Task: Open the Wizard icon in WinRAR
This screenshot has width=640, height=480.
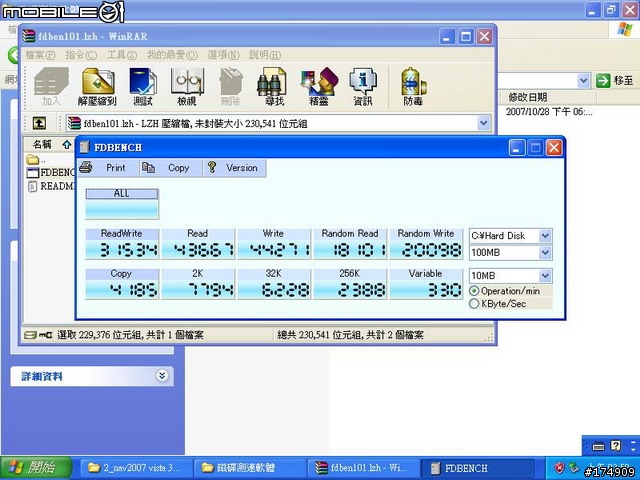Action: [319, 87]
